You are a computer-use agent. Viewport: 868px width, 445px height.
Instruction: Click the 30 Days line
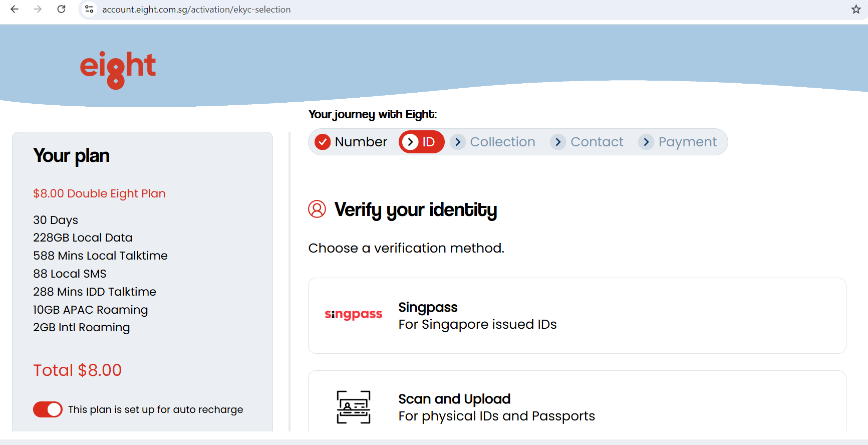[x=56, y=220]
